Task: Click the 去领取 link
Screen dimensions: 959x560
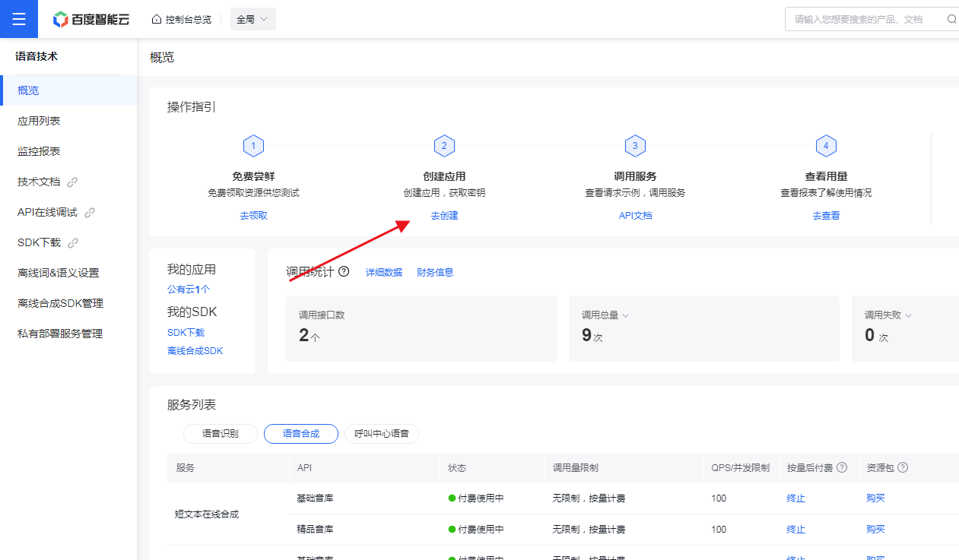Action: click(x=253, y=216)
